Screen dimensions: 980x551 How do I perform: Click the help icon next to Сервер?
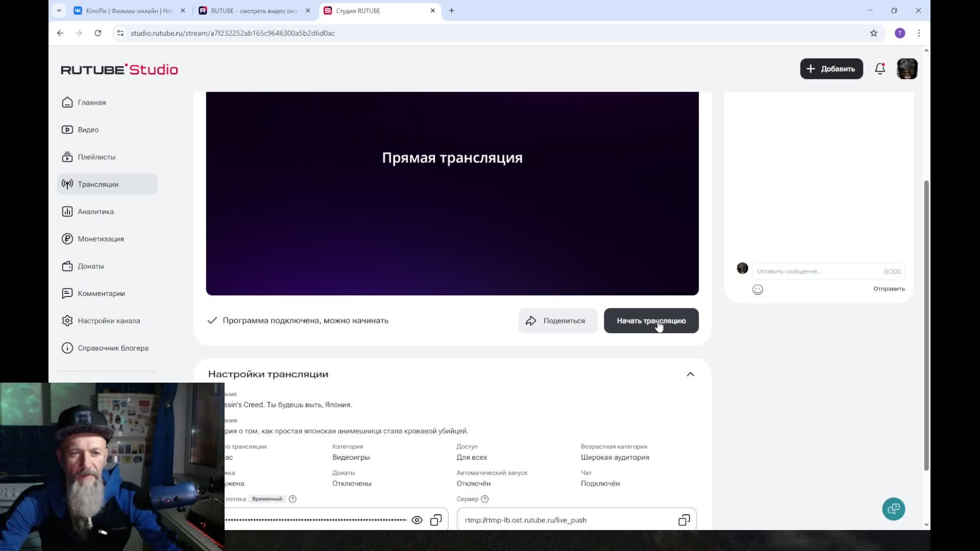tap(485, 499)
